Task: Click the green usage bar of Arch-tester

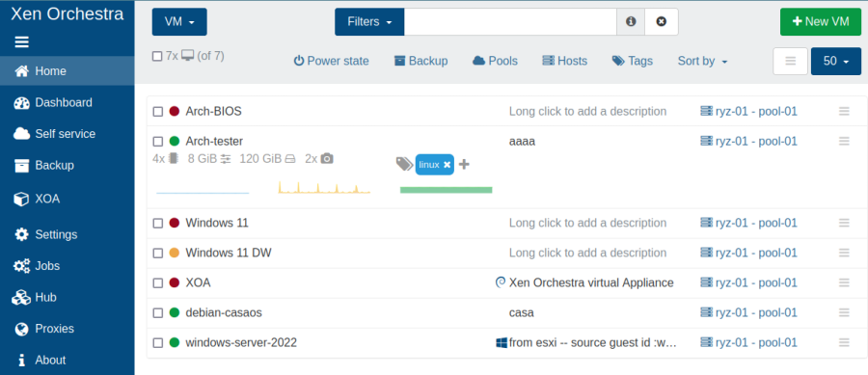Action: click(447, 190)
